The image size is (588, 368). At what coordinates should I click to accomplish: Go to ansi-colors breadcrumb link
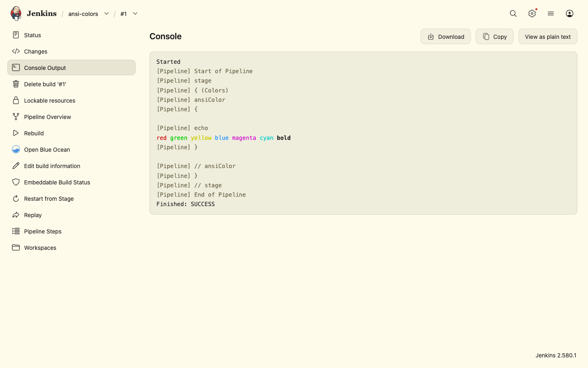[83, 14]
